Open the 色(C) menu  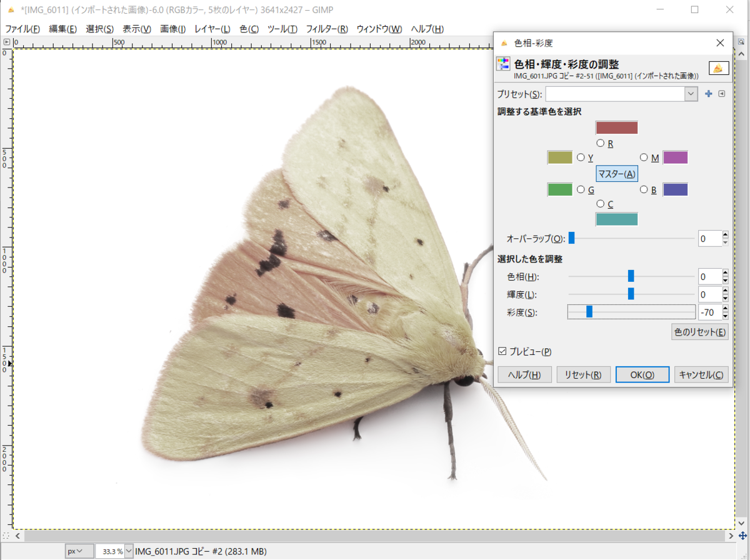(249, 29)
